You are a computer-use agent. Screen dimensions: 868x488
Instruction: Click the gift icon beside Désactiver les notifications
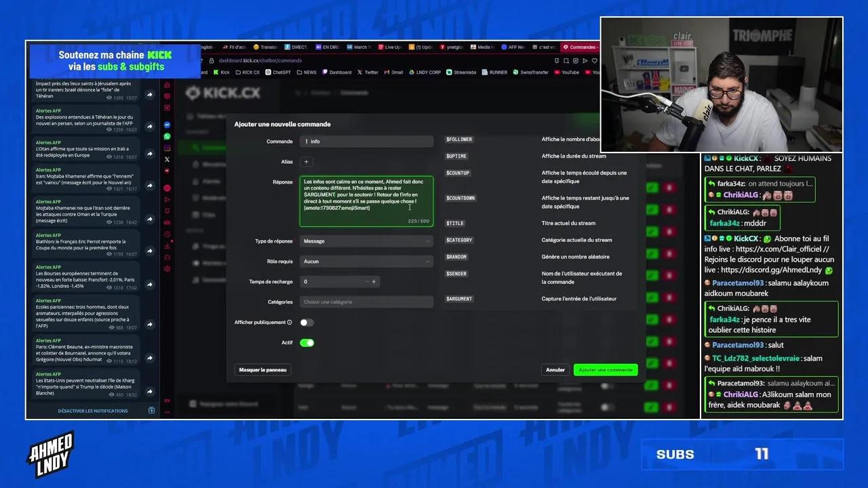(x=151, y=411)
